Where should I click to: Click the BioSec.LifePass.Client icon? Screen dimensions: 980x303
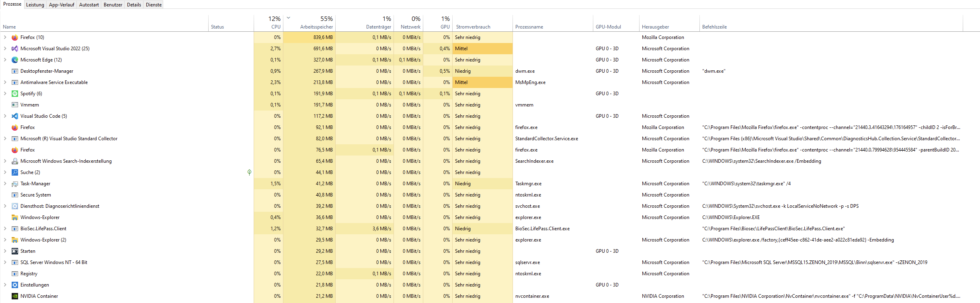pos(15,229)
